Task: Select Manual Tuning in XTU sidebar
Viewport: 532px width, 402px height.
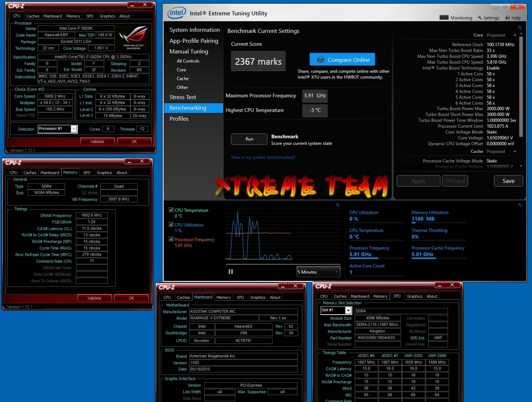Action: (189, 51)
